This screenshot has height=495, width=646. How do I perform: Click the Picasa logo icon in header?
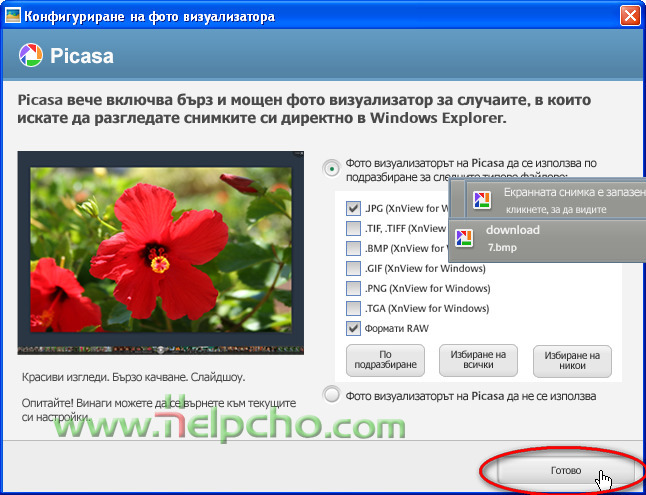coord(30,55)
